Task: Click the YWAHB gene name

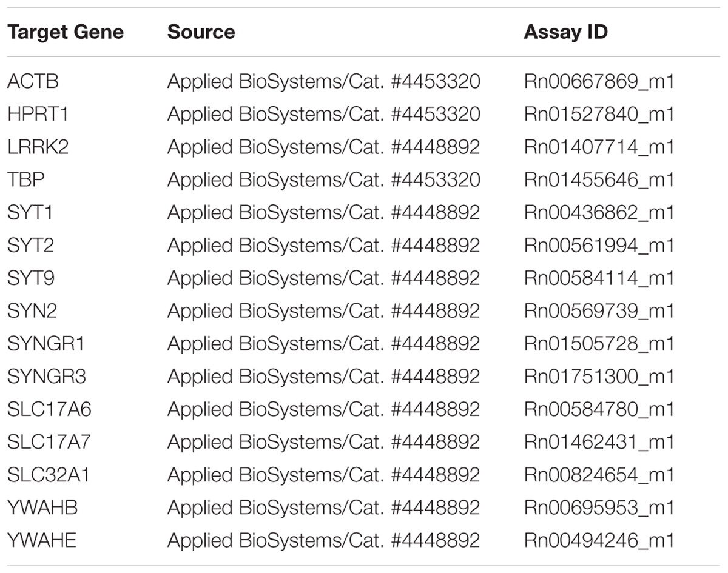Action: click(x=42, y=507)
